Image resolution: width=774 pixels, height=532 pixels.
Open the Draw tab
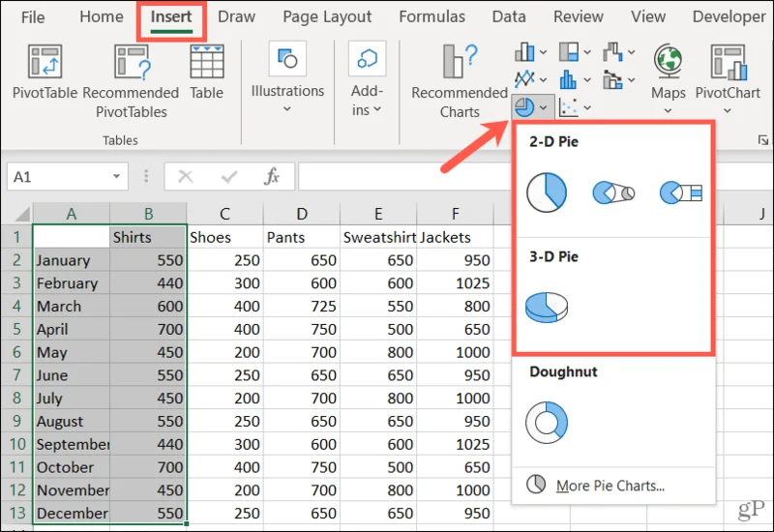pyautogui.click(x=236, y=16)
